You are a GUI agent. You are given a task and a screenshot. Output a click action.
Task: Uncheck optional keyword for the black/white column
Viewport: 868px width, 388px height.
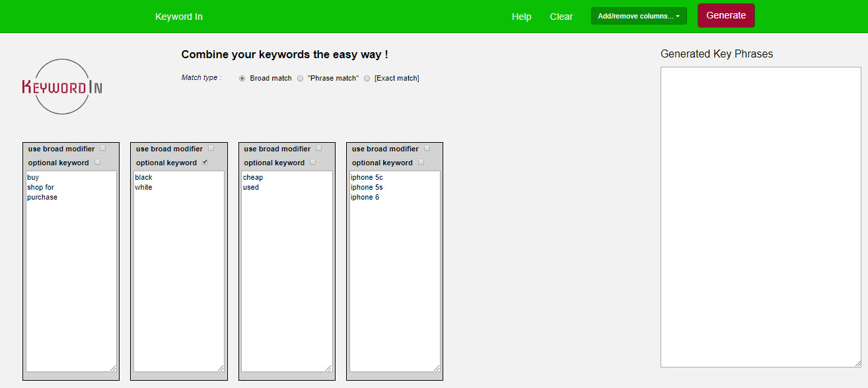(205, 162)
